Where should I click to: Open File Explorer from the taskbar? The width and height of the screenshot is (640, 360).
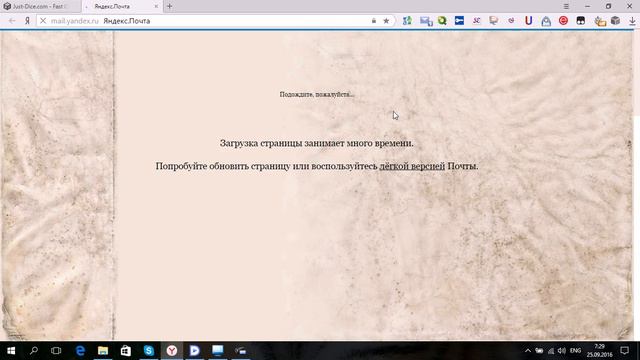click(103, 351)
